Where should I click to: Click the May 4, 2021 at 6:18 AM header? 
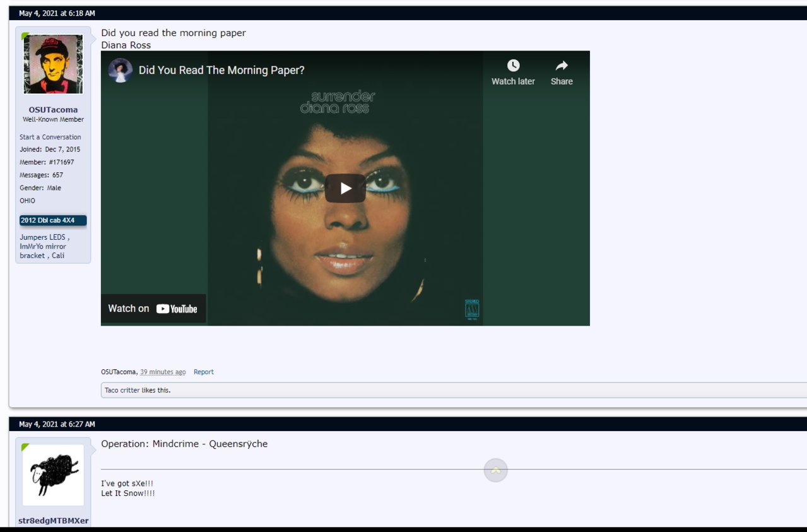click(57, 13)
